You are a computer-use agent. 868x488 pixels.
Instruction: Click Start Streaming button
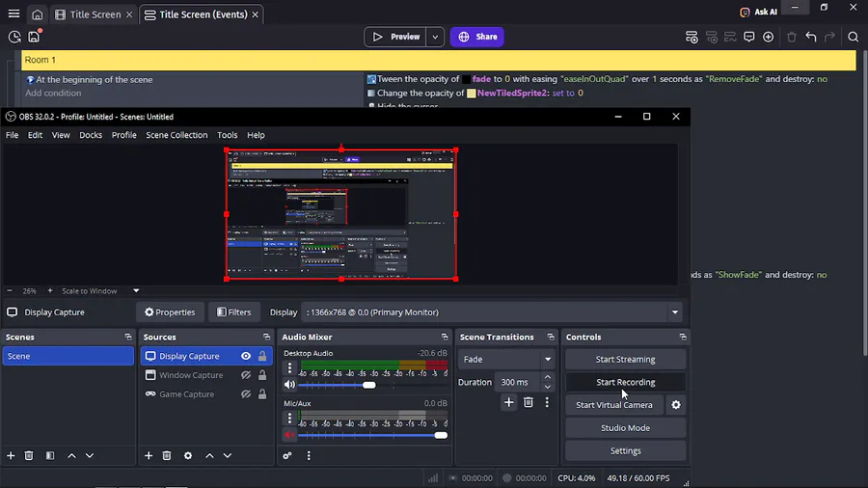(626, 359)
